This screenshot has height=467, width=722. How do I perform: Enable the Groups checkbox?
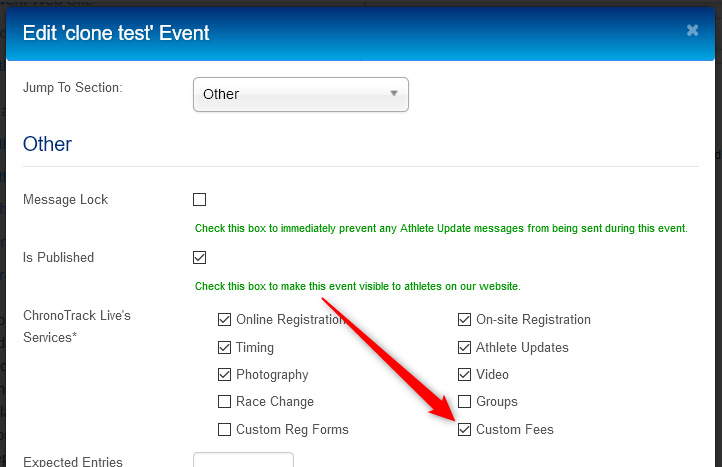[465, 402]
